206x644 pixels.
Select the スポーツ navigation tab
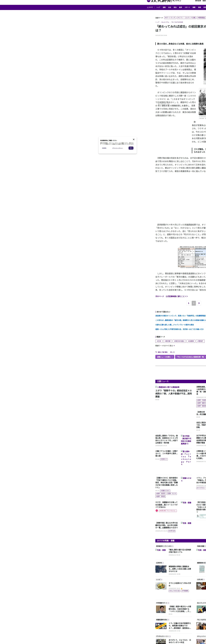(187, 8)
